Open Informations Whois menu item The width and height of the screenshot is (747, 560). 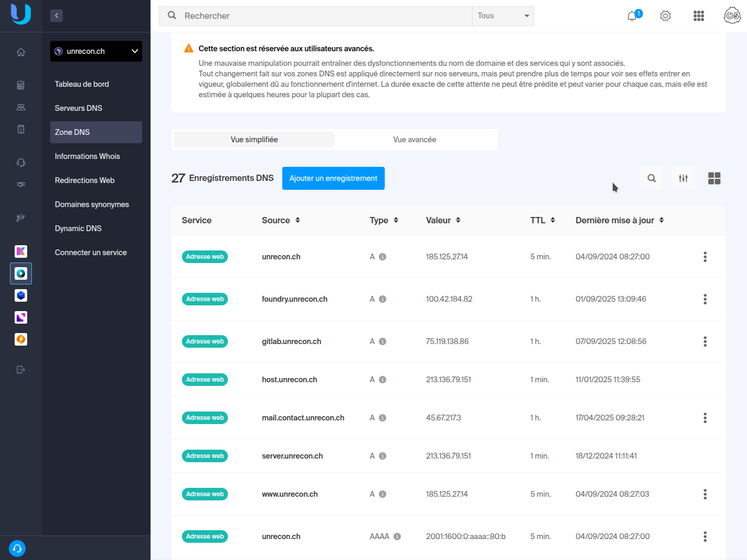pyautogui.click(x=96, y=156)
